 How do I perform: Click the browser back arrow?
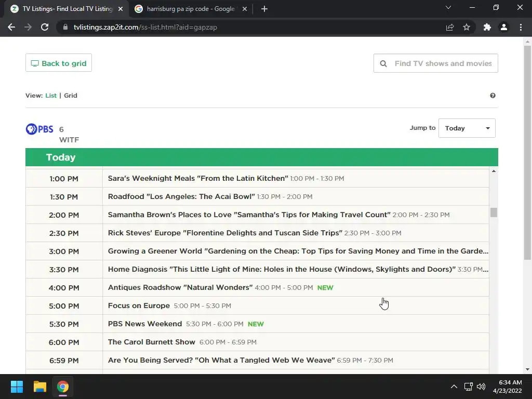[x=11, y=27]
